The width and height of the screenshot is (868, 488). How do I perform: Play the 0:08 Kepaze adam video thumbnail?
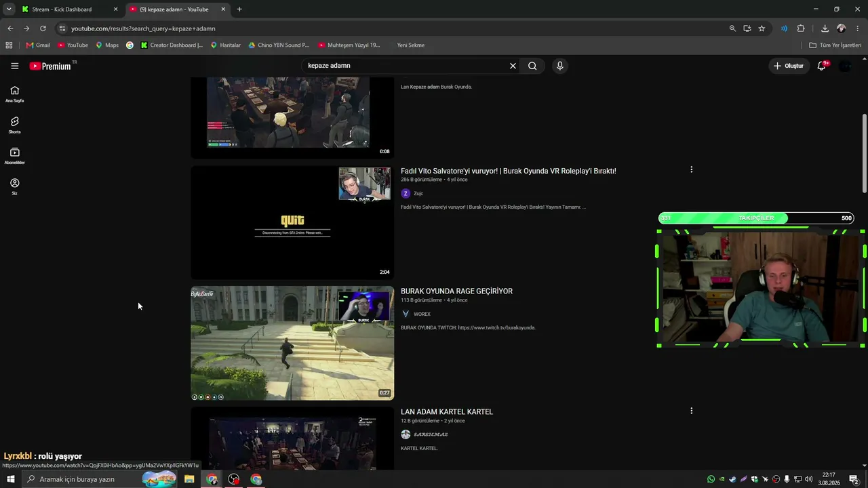[292, 117]
